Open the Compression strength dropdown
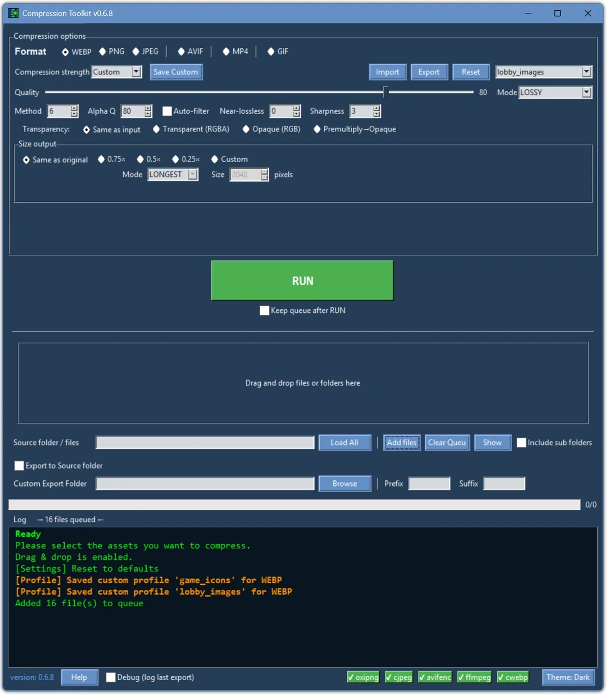The height and width of the screenshot is (700, 611). pos(136,72)
